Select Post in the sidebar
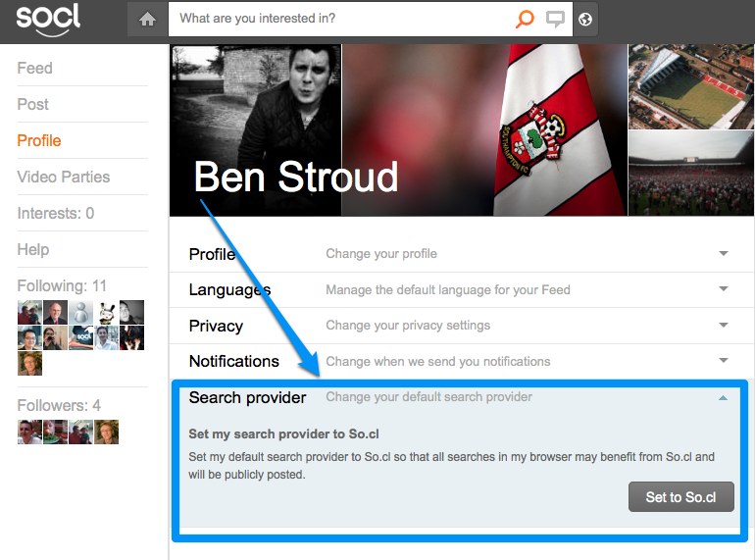755x560 pixels. pyautogui.click(x=33, y=104)
